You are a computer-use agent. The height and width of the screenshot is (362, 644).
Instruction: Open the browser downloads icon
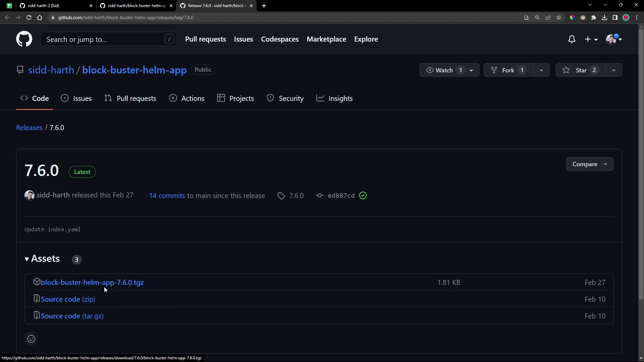coord(604,17)
